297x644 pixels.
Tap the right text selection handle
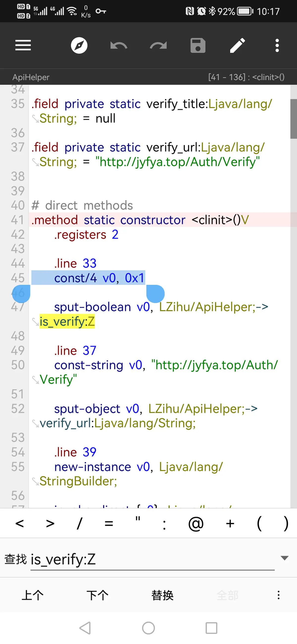click(155, 294)
